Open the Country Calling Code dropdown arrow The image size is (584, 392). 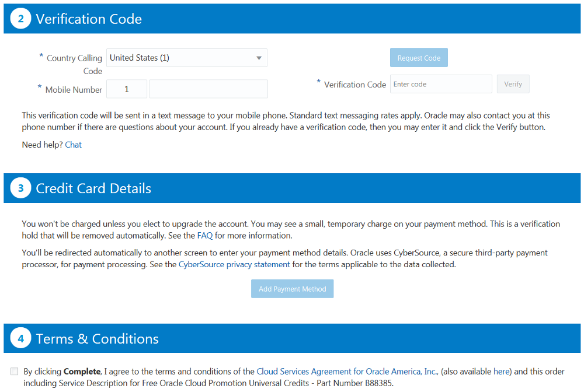259,58
